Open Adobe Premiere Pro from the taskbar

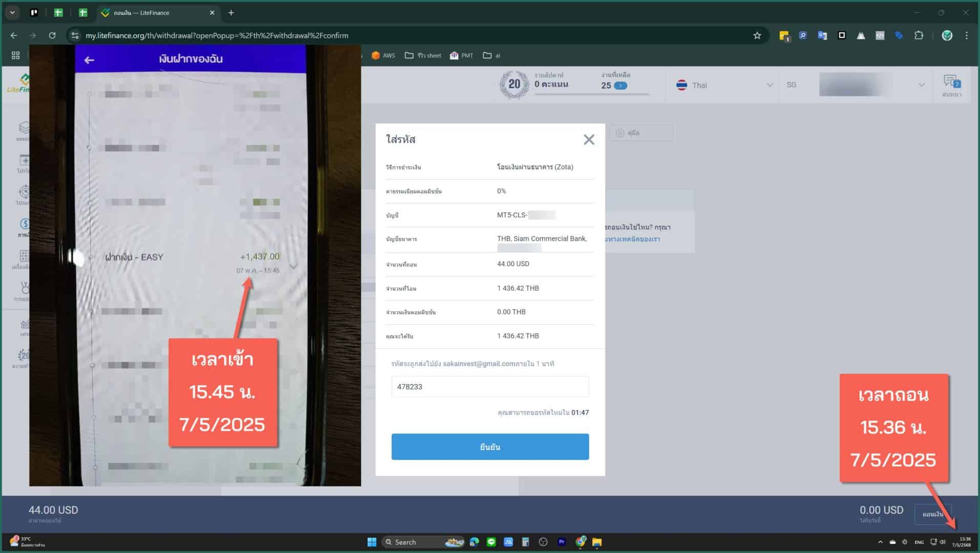tap(562, 542)
